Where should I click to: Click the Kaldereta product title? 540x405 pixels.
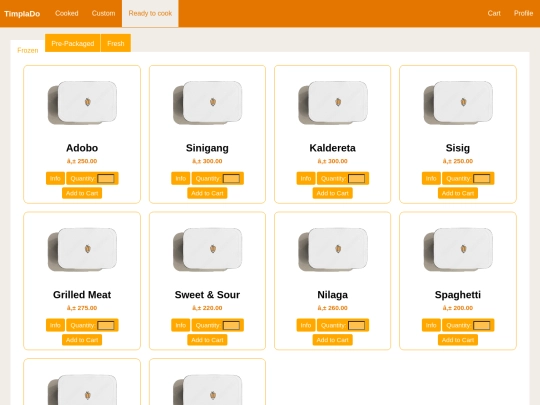pos(333,148)
